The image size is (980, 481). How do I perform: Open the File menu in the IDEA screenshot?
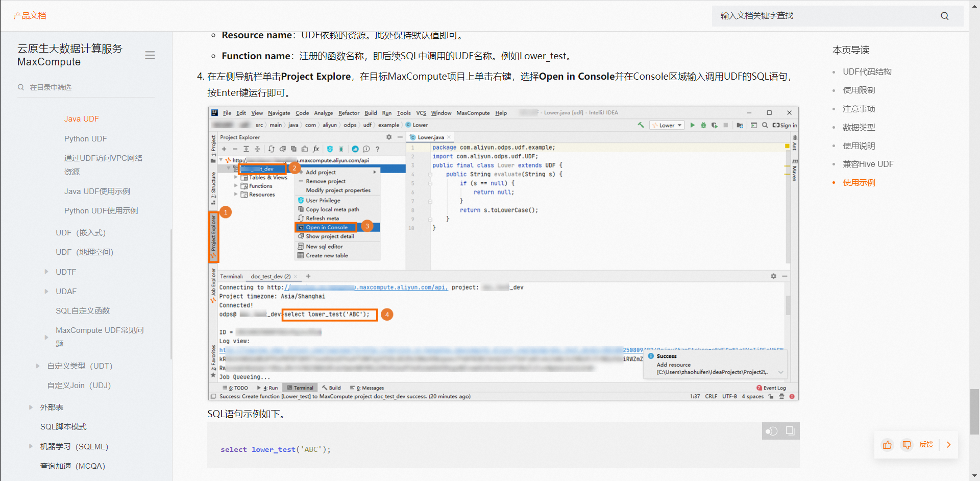tap(227, 113)
